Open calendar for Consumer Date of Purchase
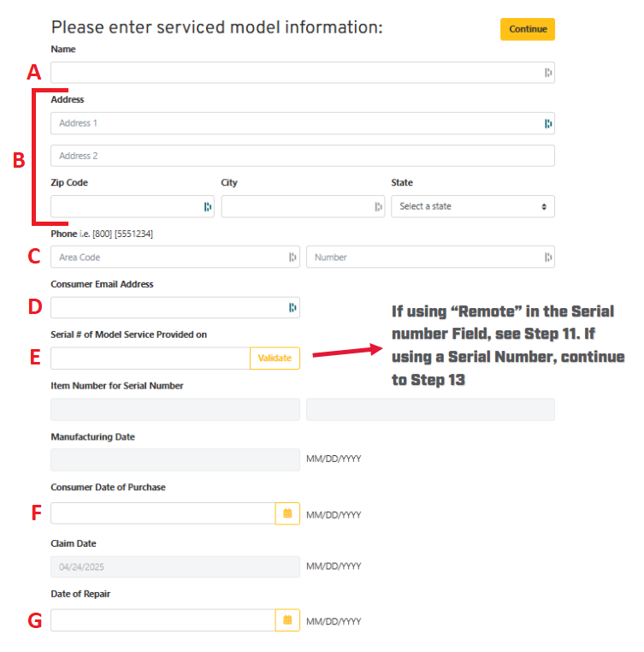The height and width of the screenshot is (652, 644). point(287,513)
